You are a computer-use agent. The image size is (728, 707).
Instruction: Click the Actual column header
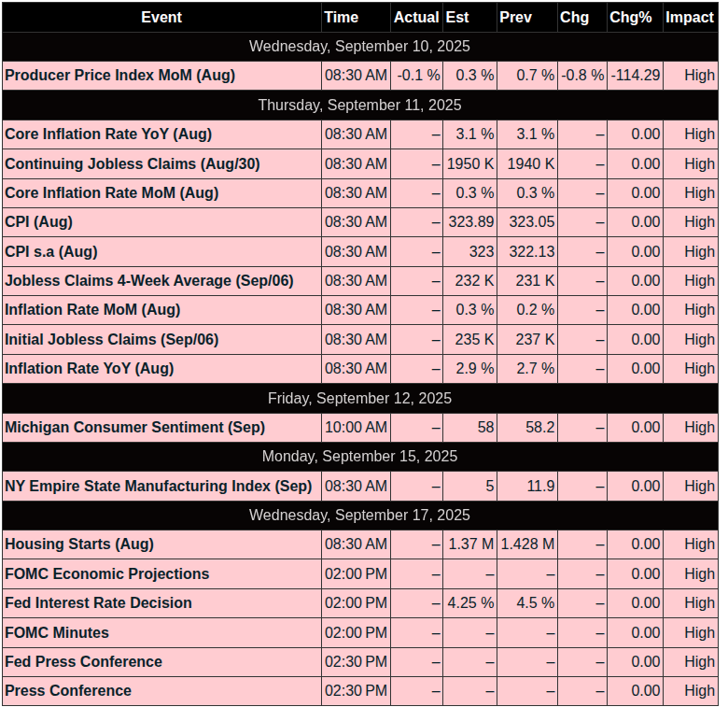pyautogui.click(x=416, y=17)
